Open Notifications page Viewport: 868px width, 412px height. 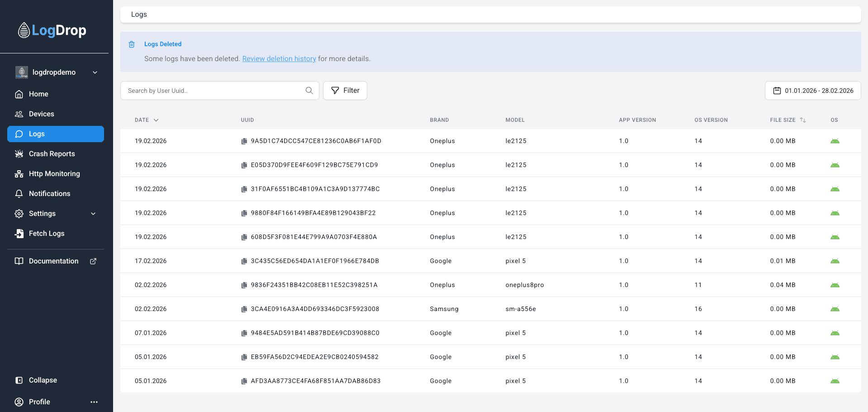(x=56, y=194)
